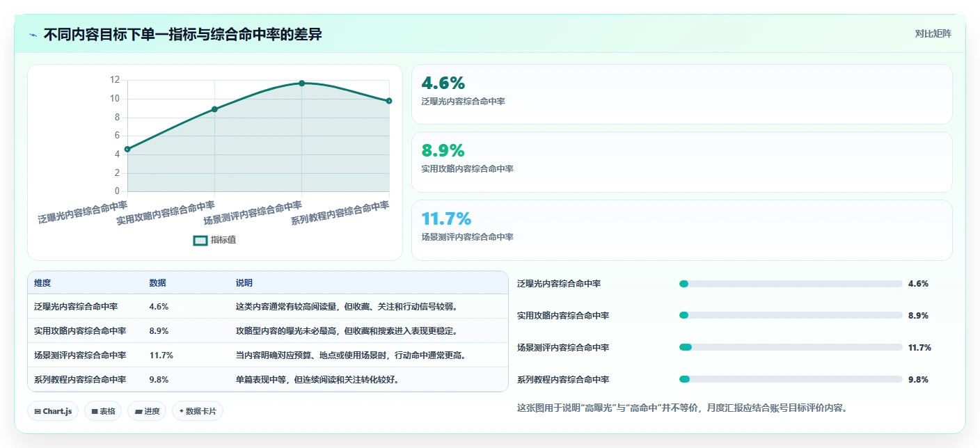
Task: Click the Chart.js tag chip
Action: 53,411
